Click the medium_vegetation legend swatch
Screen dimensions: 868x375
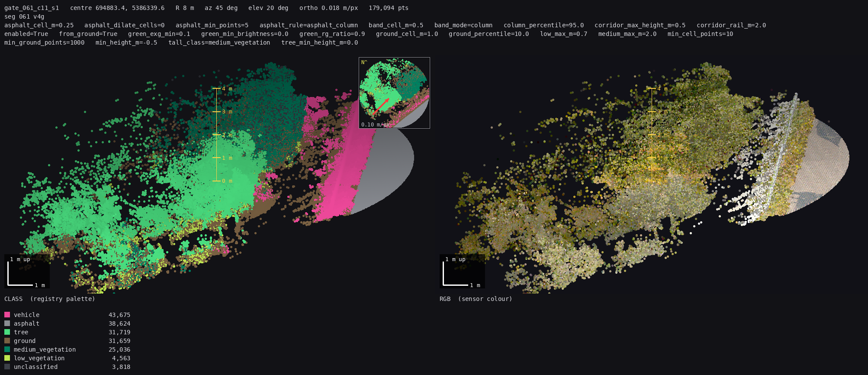tap(7, 349)
